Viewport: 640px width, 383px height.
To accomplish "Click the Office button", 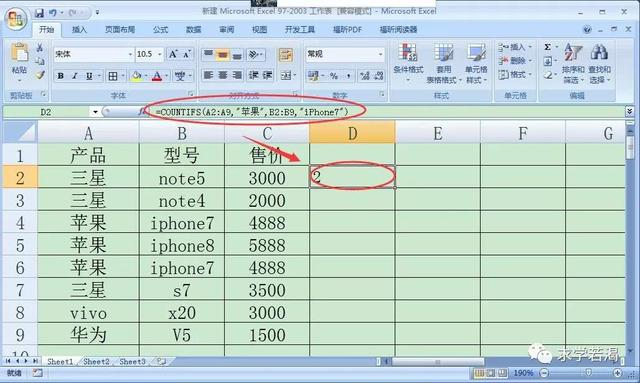I will pos(16,19).
